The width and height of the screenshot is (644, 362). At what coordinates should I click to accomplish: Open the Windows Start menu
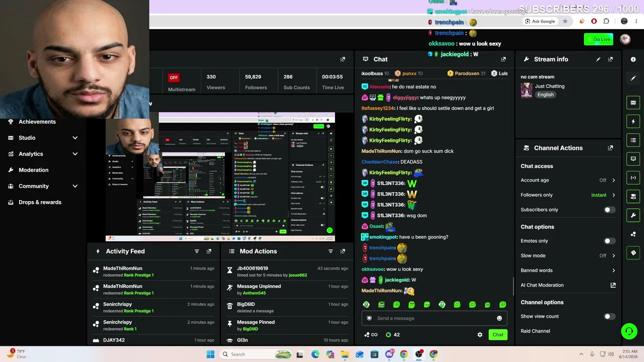pyautogui.click(x=210, y=354)
